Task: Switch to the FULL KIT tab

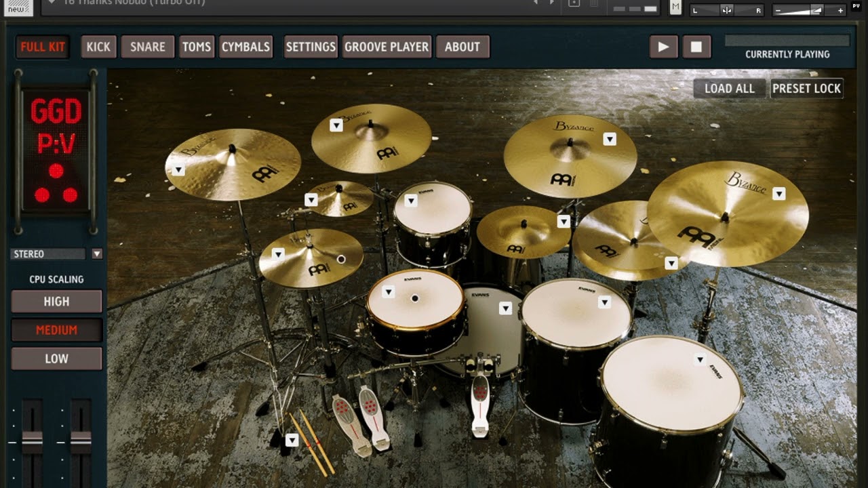Action: click(x=43, y=47)
